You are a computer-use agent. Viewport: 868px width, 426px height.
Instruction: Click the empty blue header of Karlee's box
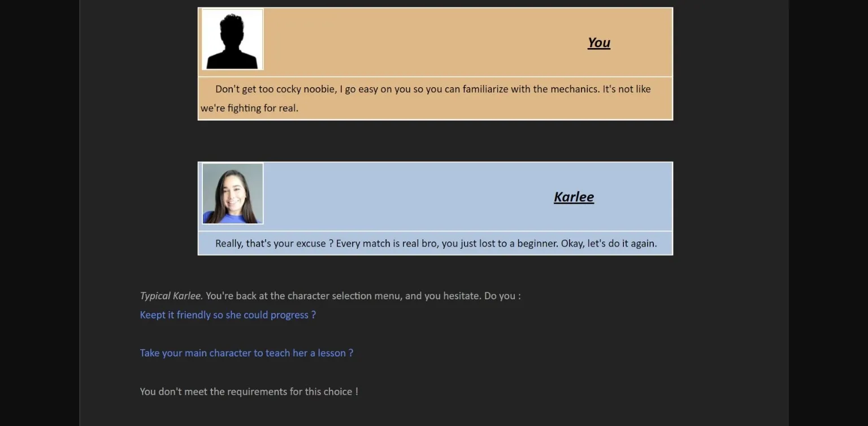point(407,197)
